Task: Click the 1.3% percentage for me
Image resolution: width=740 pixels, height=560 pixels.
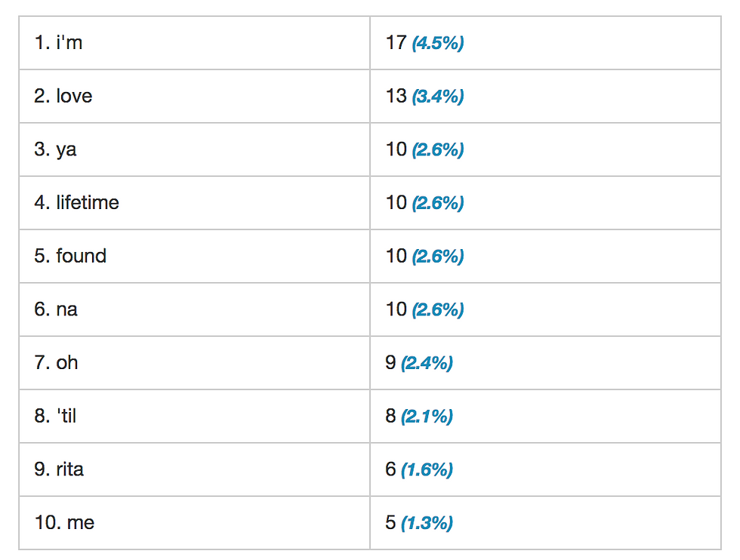Action: (x=427, y=523)
